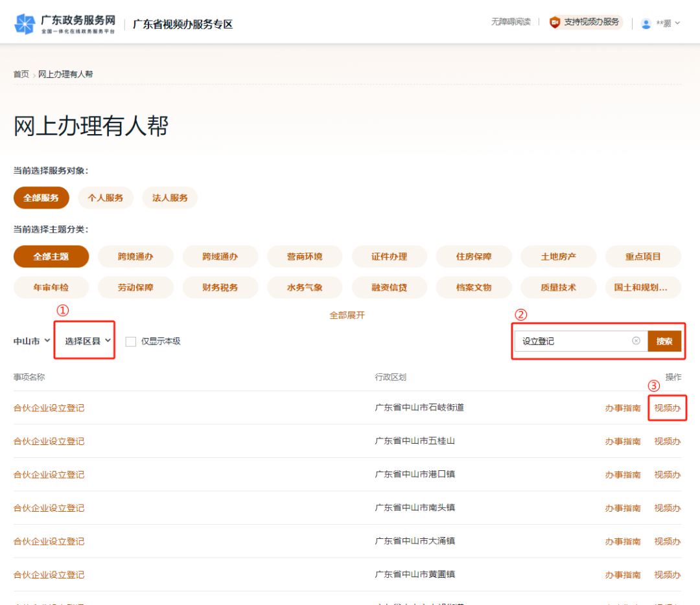Navigate to 首页 via breadcrumb
This screenshot has height=605, width=700.
click(21, 74)
